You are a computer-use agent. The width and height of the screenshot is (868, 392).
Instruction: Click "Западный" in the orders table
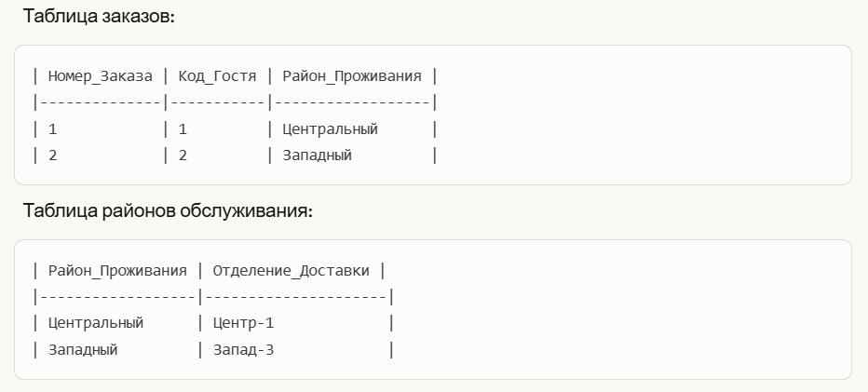317,155
